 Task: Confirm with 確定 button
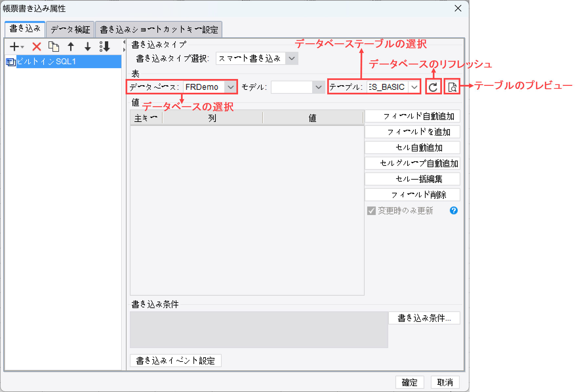pyautogui.click(x=410, y=382)
